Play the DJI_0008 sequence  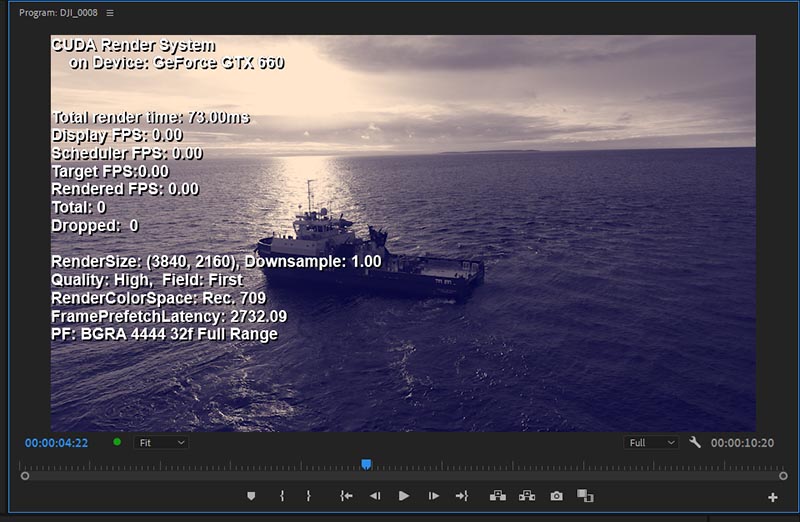click(404, 496)
